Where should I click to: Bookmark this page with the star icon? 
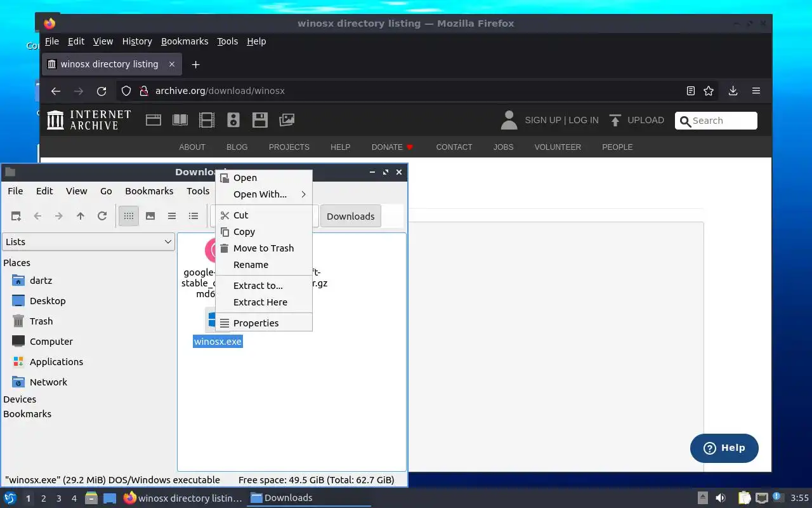coord(709,91)
